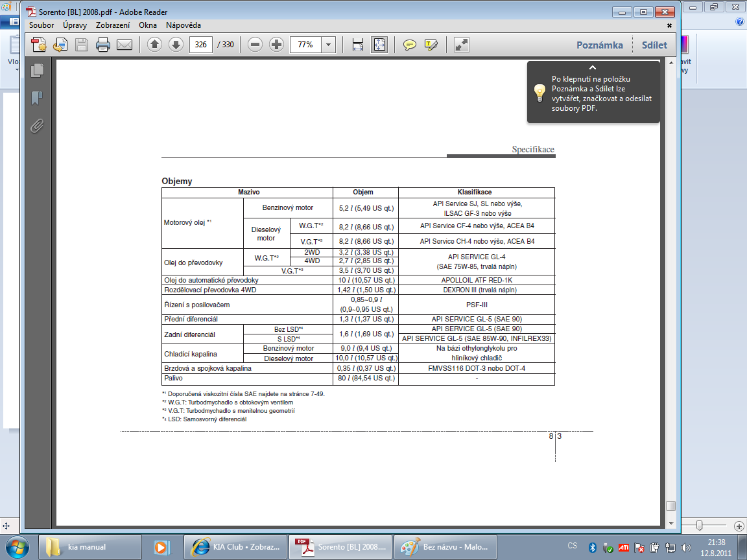Switch to Read Mode fullscreen icon
The height and width of the screenshot is (560, 747).
click(462, 45)
